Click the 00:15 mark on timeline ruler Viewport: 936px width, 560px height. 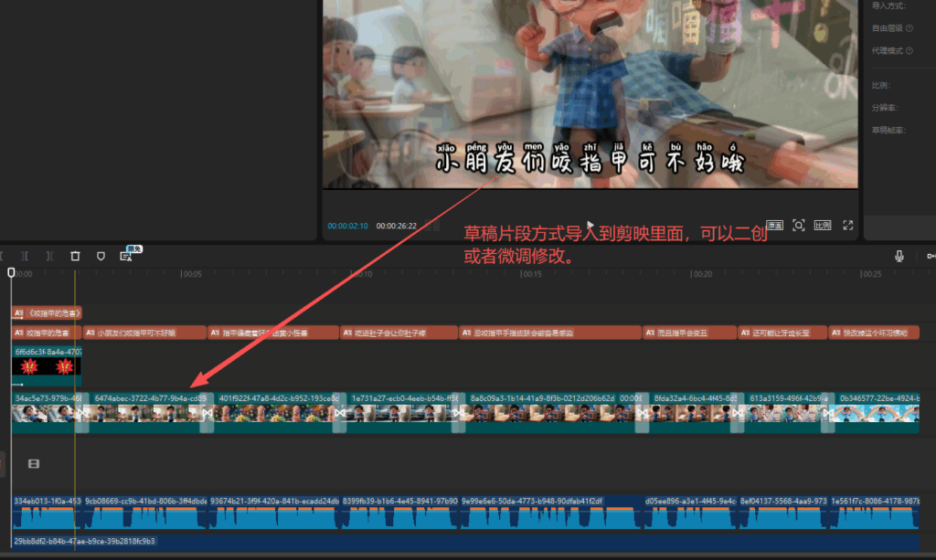[x=531, y=274]
